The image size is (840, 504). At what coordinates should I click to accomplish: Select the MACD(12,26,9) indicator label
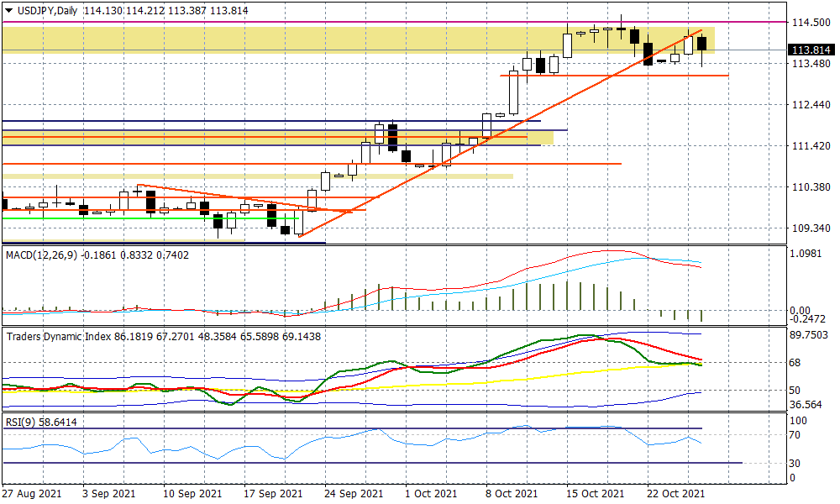[x=42, y=255]
